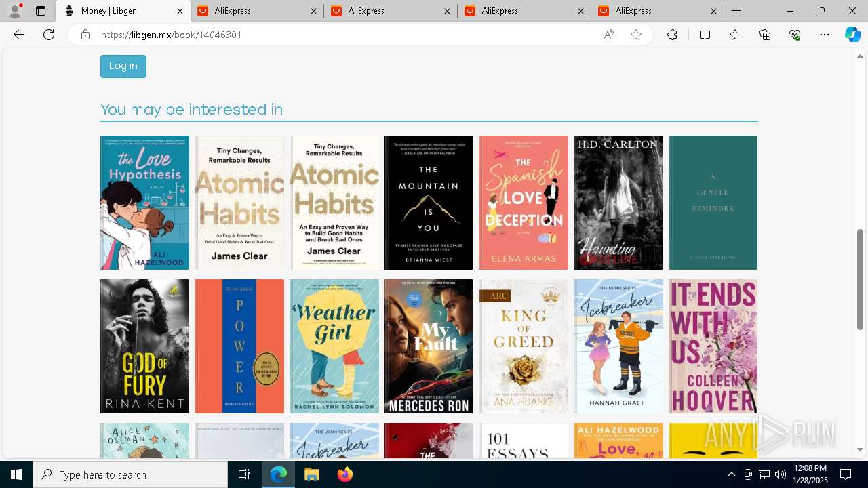Screen dimensions: 868x488
Task: Open the Windows Start menu
Action: tap(16, 474)
